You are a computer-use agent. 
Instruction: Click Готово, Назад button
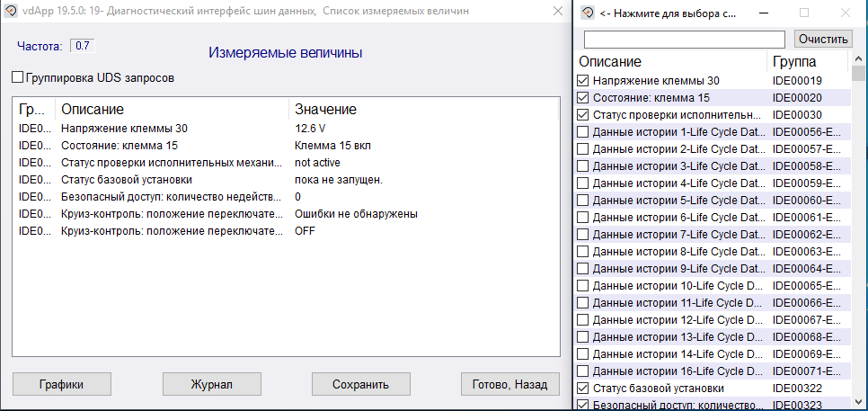pyautogui.click(x=509, y=384)
